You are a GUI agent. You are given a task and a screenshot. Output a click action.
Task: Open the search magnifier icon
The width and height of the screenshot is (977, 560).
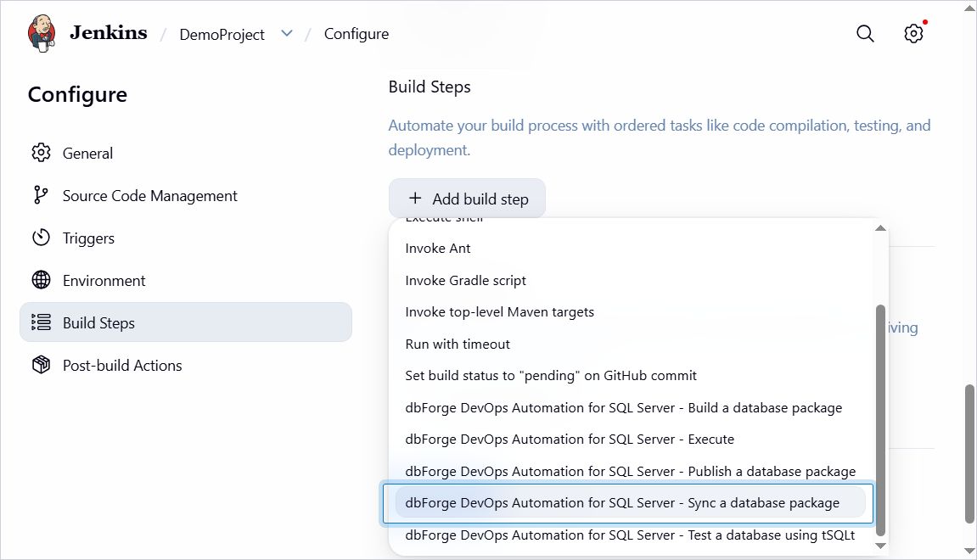pyautogui.click(x=865, y=34)
